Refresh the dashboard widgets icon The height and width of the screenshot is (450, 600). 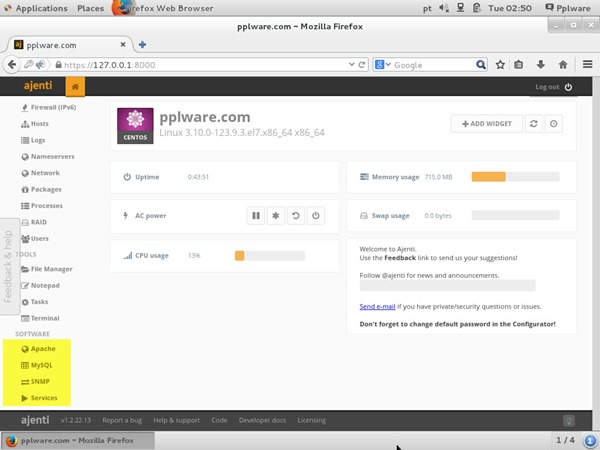[x=533, y=124]
